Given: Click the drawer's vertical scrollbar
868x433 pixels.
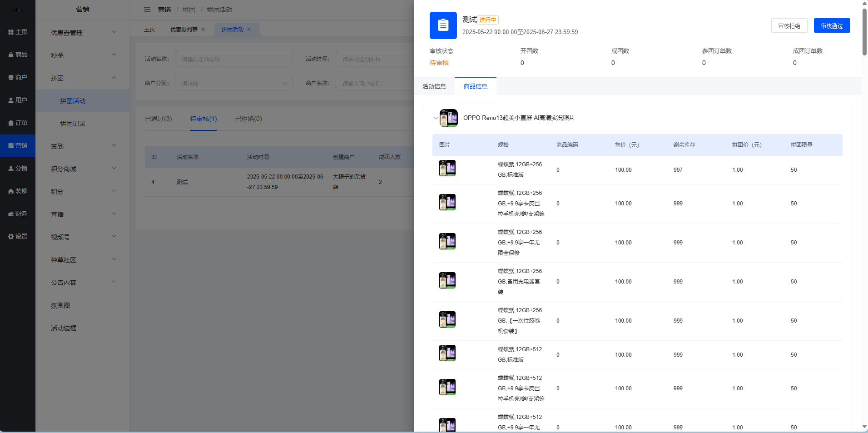Looking at the screenshot, I should [864, 32].
